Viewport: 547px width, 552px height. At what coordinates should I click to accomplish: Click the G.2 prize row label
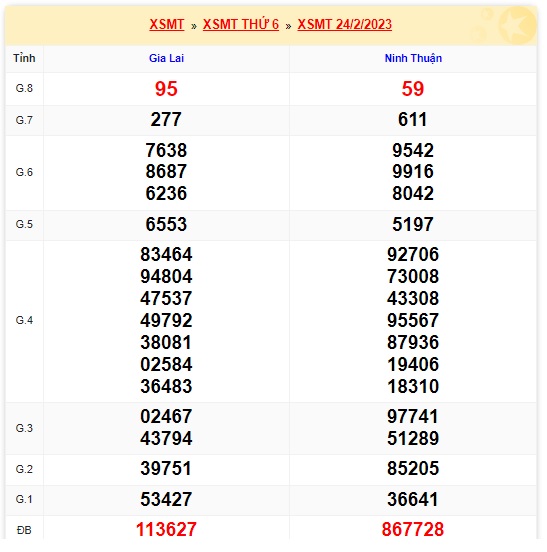(x=24, y=469)
